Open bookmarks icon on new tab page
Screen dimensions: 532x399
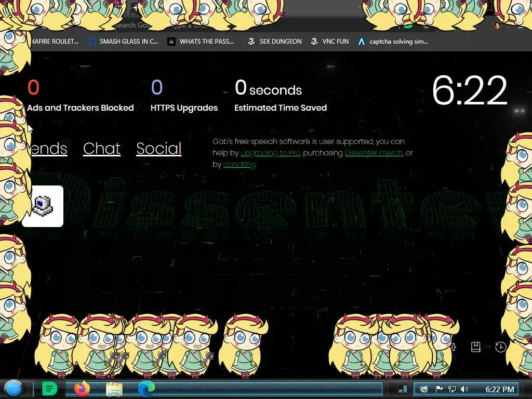pyautogui.click(x=476, y=347)
